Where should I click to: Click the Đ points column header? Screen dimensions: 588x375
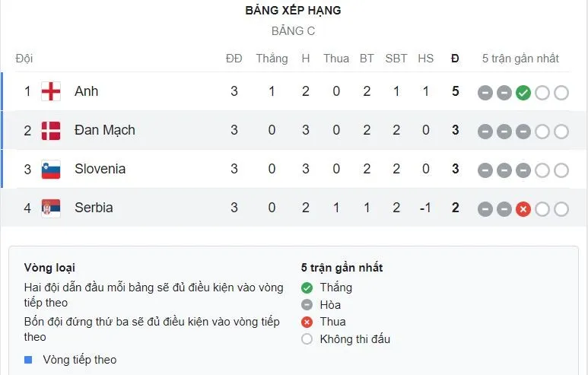(x=455, y=59)
